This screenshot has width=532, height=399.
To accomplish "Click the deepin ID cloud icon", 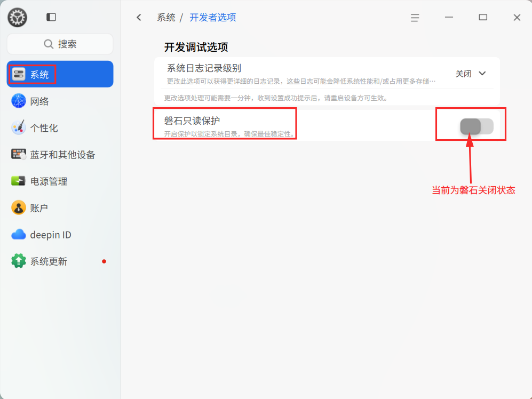I will (19, 234).
